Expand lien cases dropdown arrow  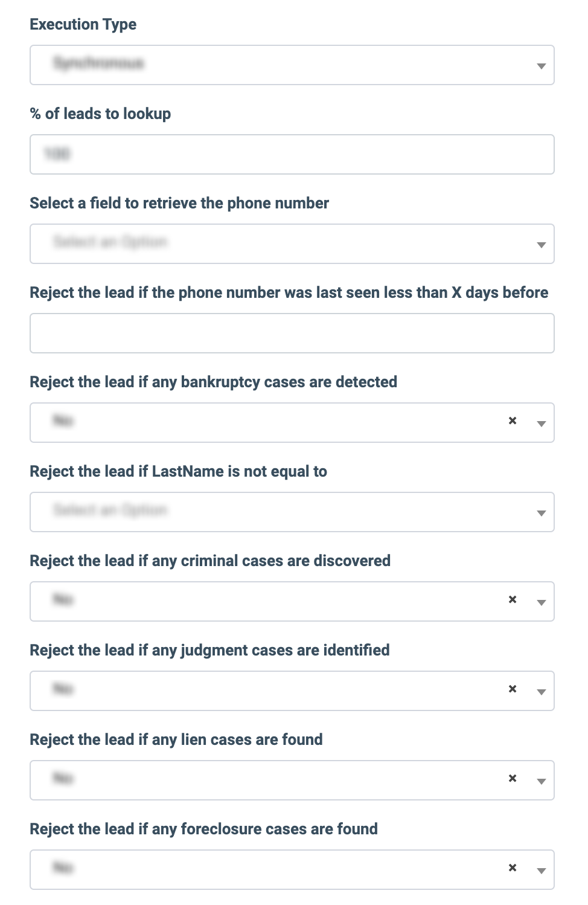[x=541, y=781]
